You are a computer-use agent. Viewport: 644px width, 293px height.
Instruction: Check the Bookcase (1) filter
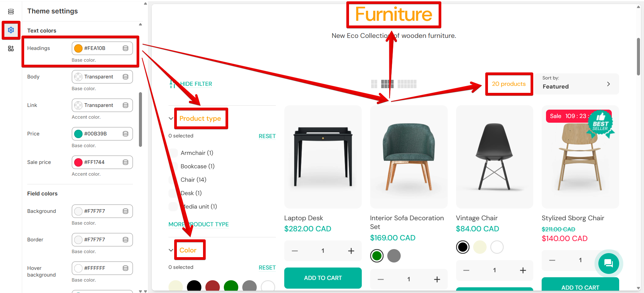(x=174, y=166)
